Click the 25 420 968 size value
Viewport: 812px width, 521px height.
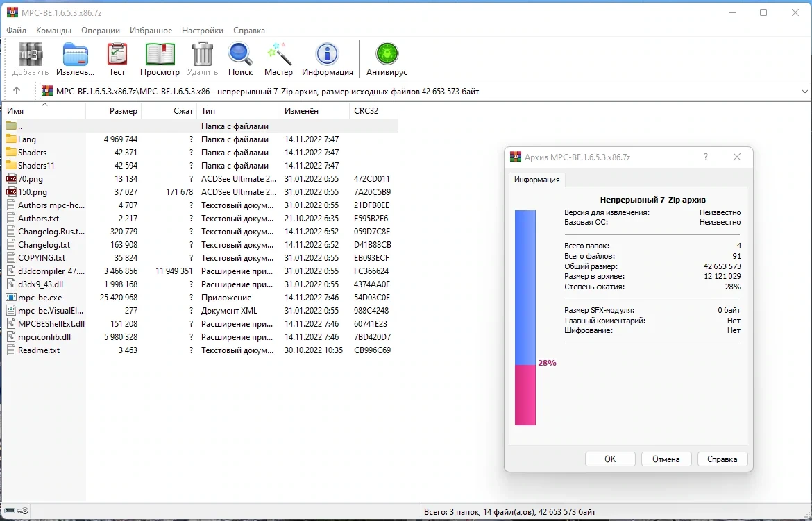point(119,298)
